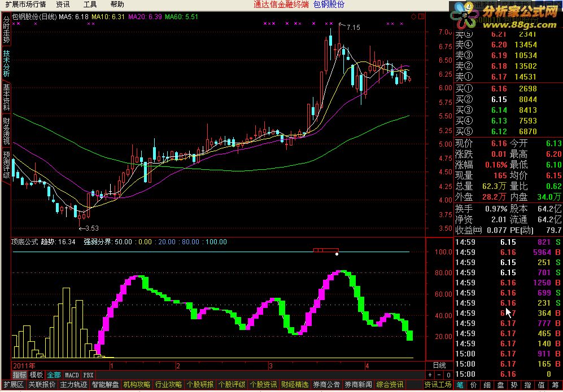Open the 个股资讯 tab
Image resolution: width=563 pixels, height=392 pixels.
coord(263,385)
